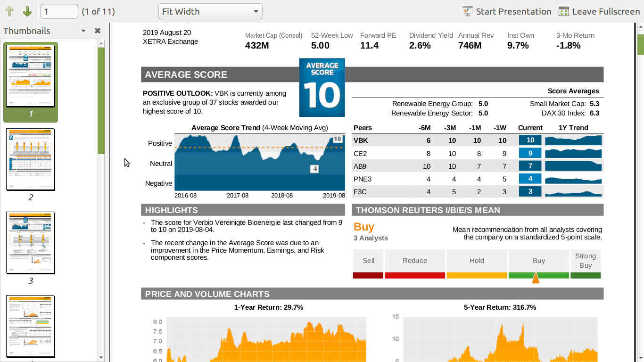Image resolution: width=644 pixels, height=362 pixels.
Task: Close the Thumbnails sidebar
Action: coord(98,31)
